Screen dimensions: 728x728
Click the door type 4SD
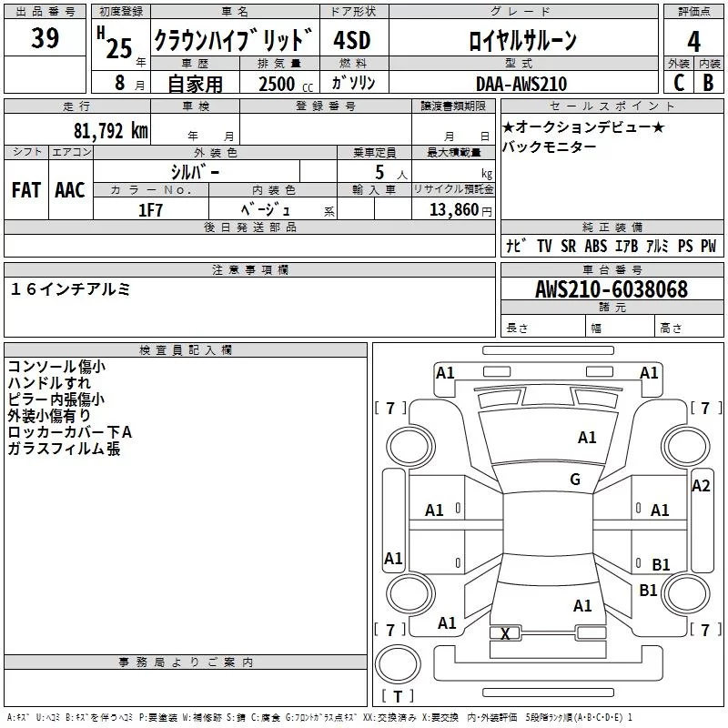[x=352, y=40]
